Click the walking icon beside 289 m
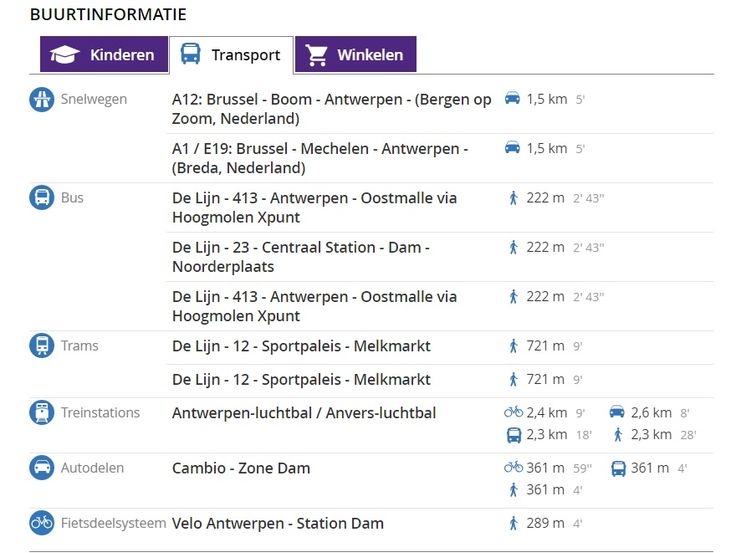This screenshot has width=736, height=553. (514, 523)
